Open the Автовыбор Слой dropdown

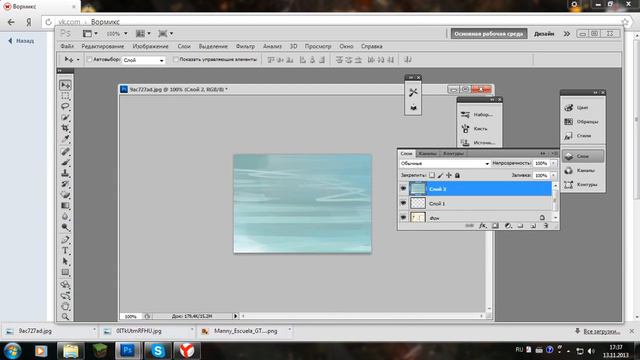143,60
